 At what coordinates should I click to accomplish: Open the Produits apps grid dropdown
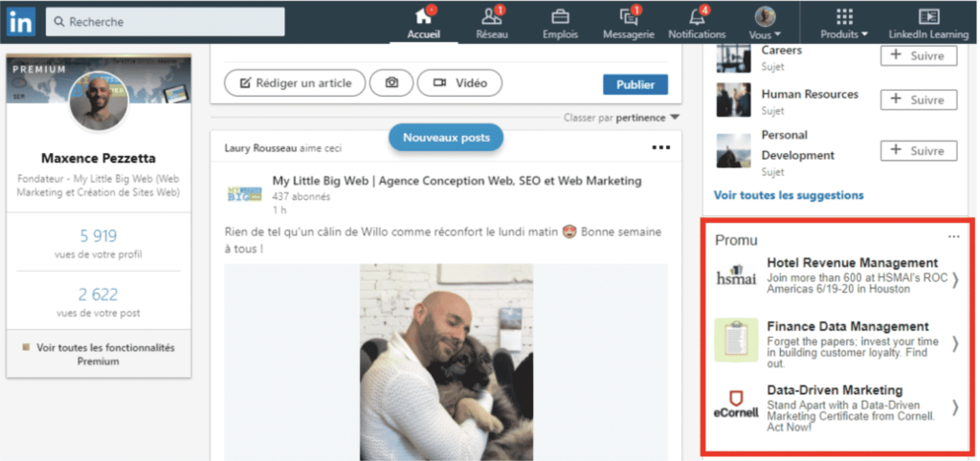tap(844, 23)
